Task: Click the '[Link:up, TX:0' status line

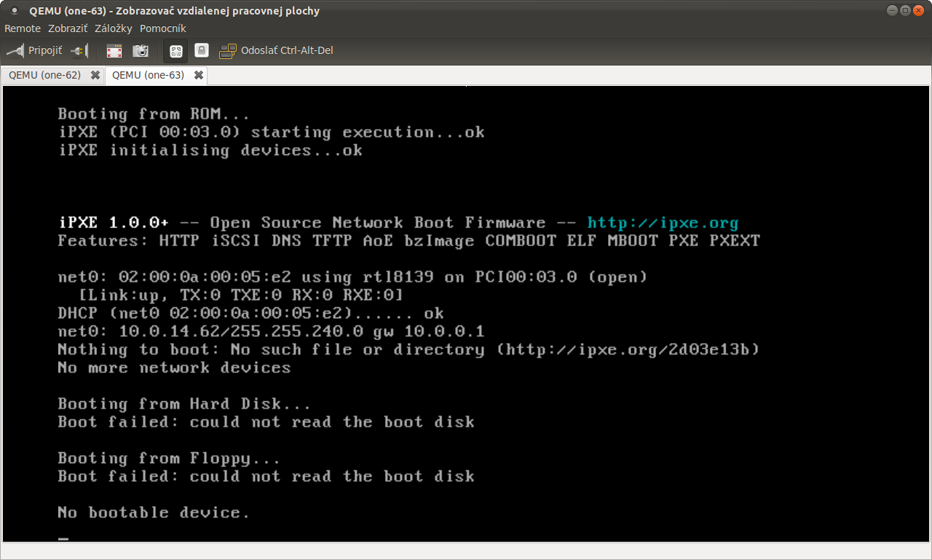Action: tap(240, 296)
